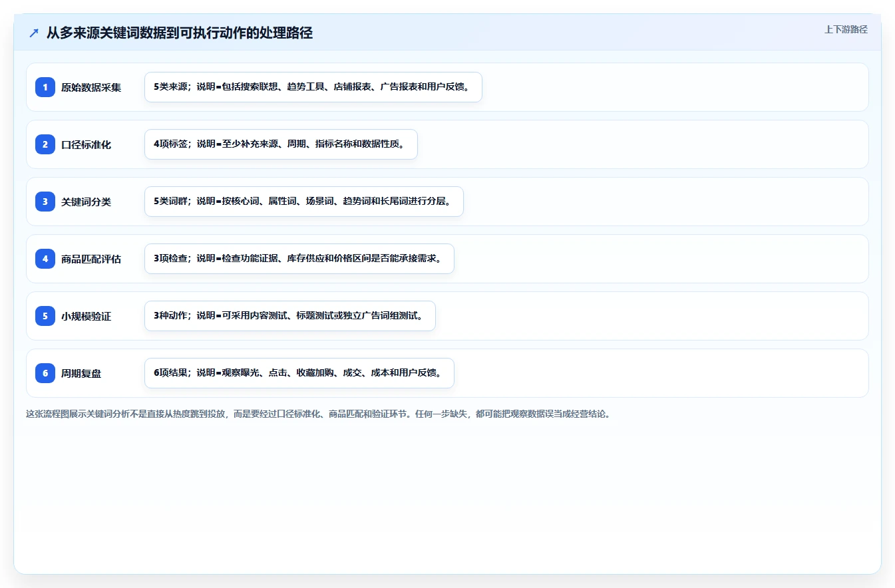
Task: Select the 小规模验证 step label
Action: tap(86, 316)
